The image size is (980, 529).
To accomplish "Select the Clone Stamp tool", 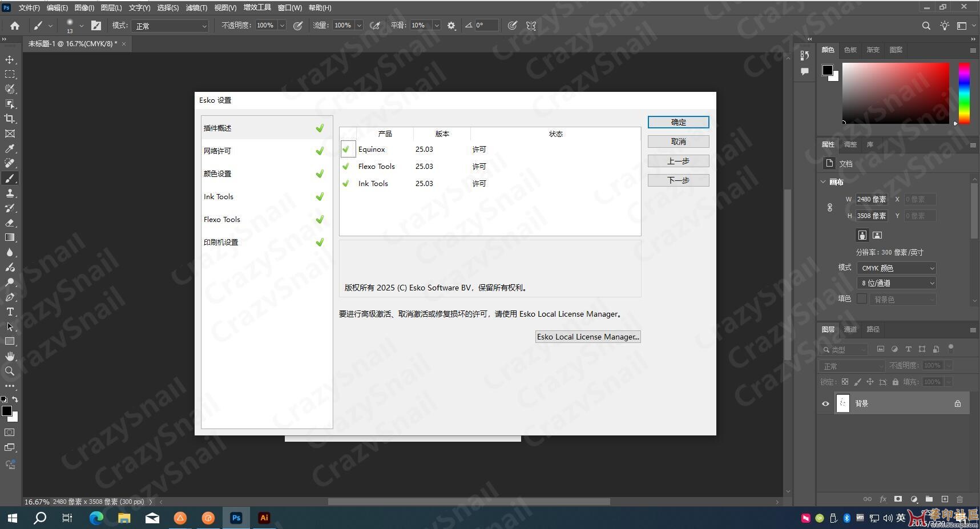I will pos(10,193).
